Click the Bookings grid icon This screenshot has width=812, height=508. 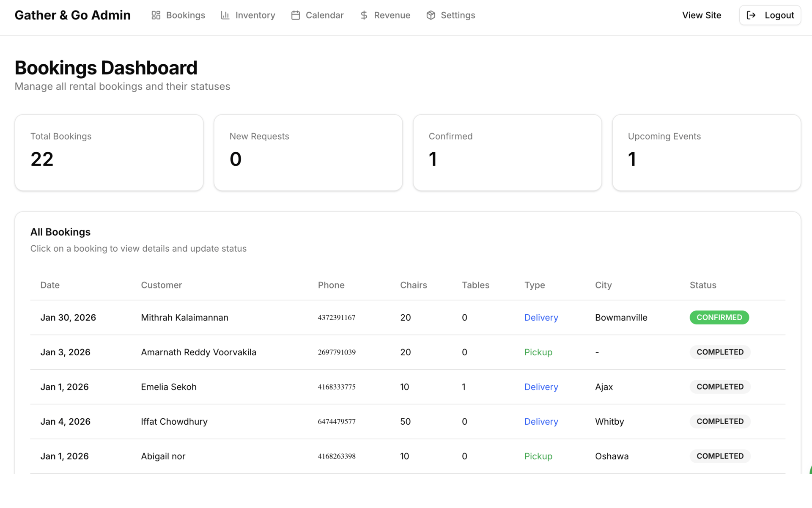(x=156, y=15)
